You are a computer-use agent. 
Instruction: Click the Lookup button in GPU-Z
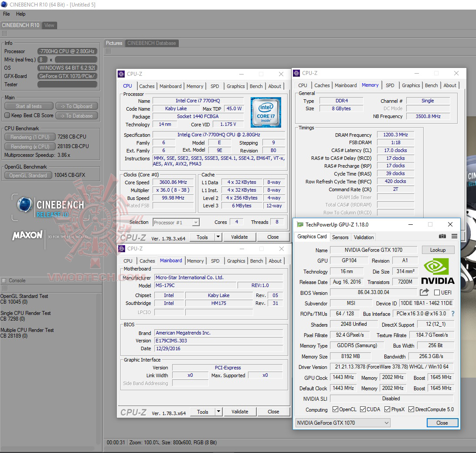click(438, 250)
